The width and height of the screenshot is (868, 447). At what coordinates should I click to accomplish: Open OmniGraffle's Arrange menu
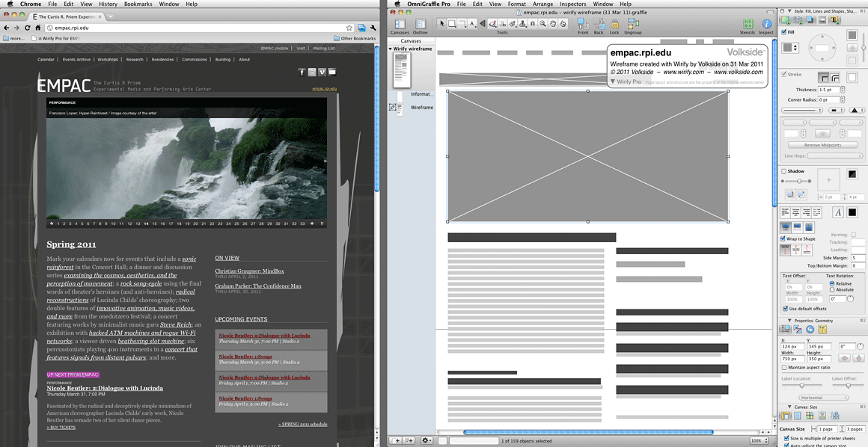pyautogui.click(x=542, y=4)
